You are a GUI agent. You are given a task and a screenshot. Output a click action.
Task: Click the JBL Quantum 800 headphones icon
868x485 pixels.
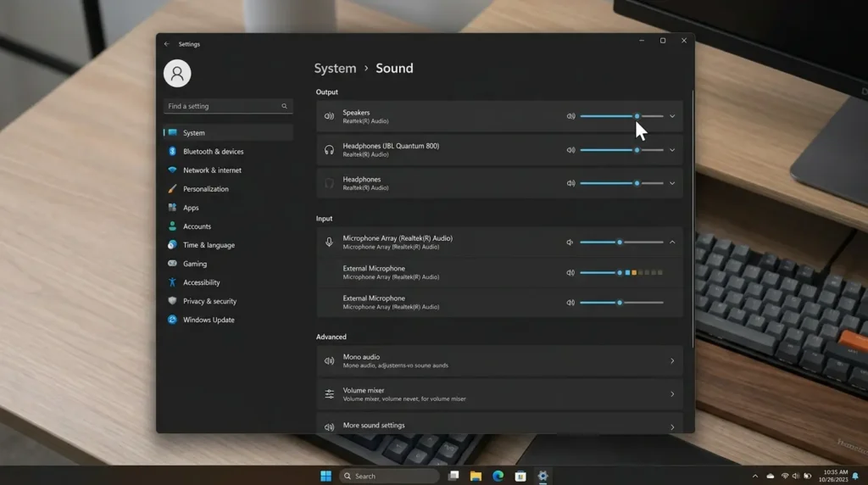pos(330,150)
